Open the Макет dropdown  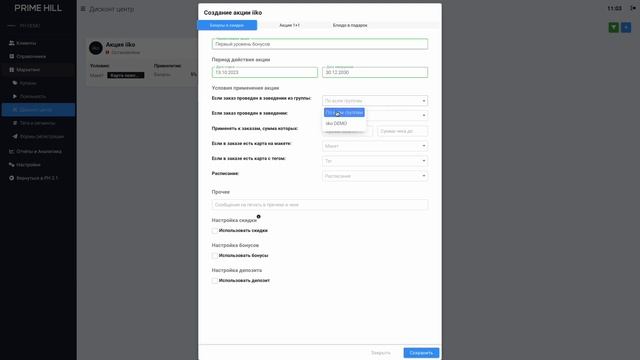click(x=375, y=146)
